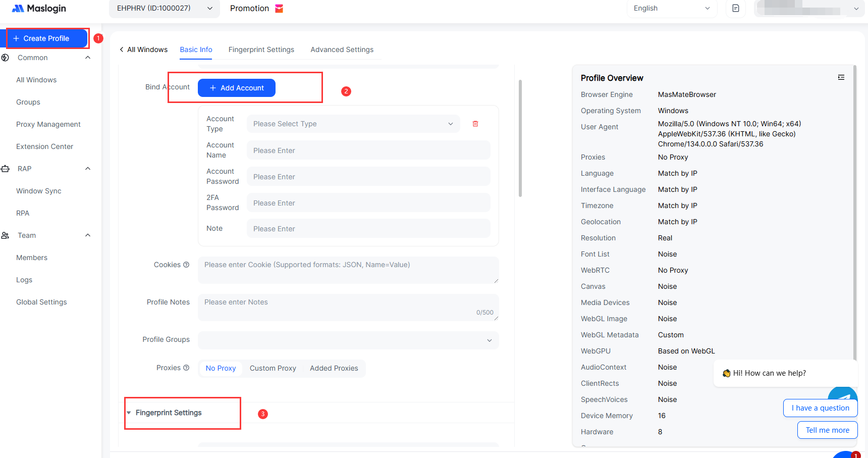868x458 pixels.
Task: Click the red trash icon to delete account
Action: click(475, 124)
